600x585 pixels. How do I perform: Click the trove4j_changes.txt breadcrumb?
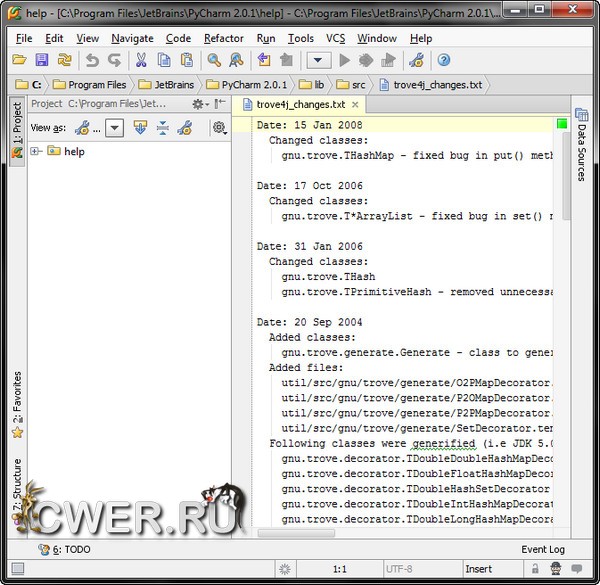pos(431,85)
